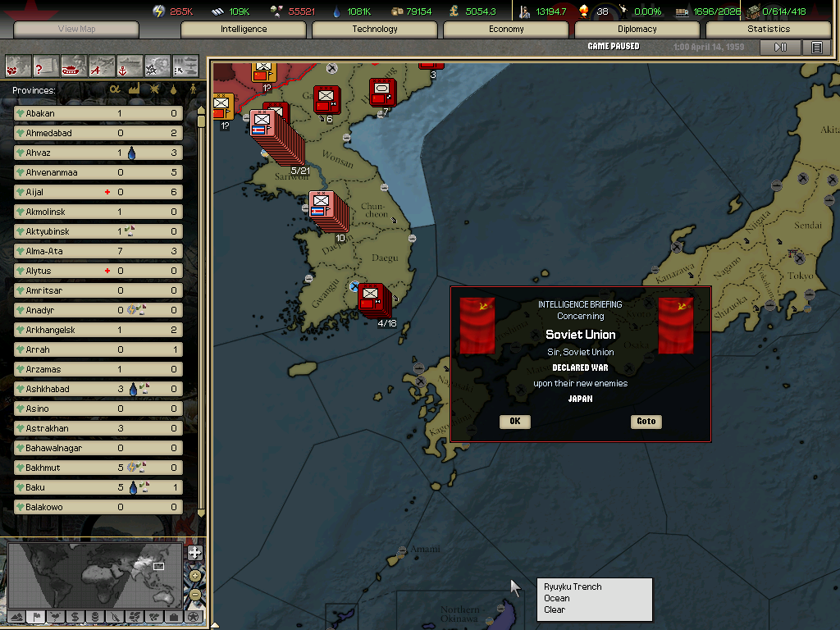Image resolution: width=840 pixels, height=630 pixels.
Task: Select the Baku province row
Action: click(98, 487)
